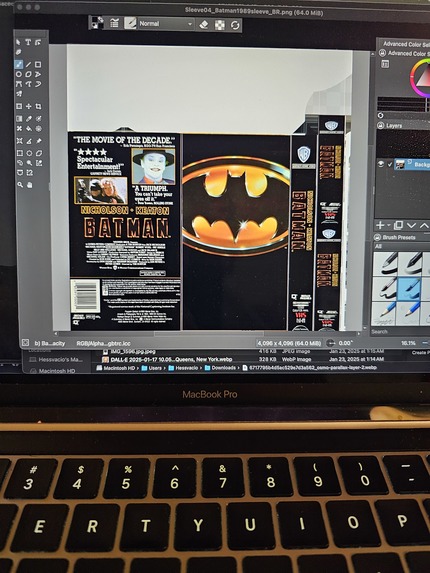Move the layer down
Viewport: 430px width, 573px height.
411,225
